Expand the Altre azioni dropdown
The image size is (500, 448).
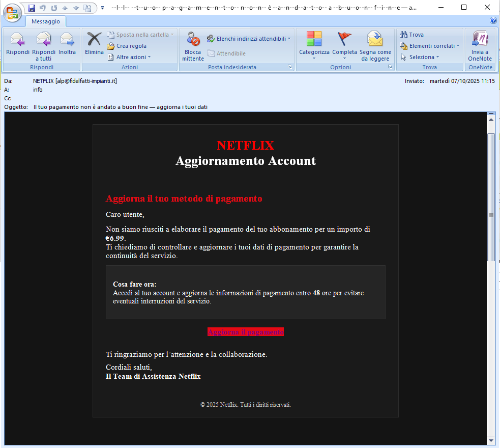coord(131,57)
